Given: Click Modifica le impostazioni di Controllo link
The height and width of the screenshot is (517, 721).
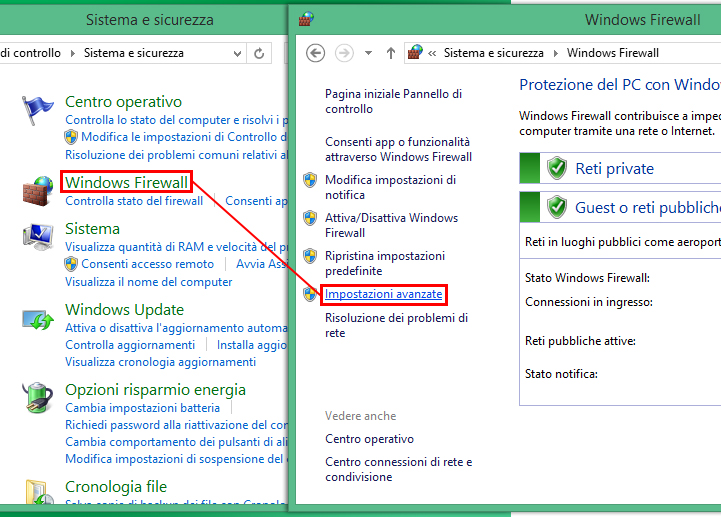Looking at the screenshot, I should click(x=184, y=137).
